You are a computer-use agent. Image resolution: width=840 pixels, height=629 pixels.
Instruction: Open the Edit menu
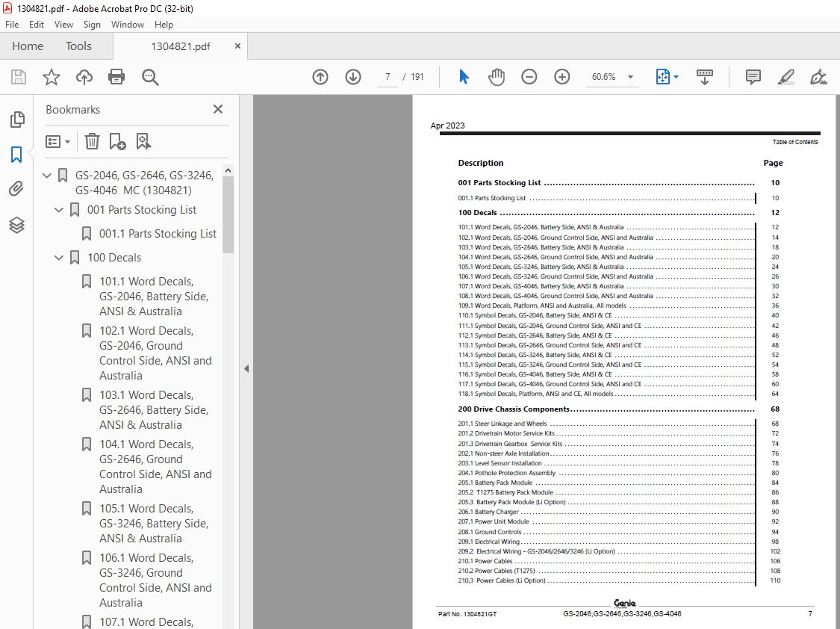point(37,25)
